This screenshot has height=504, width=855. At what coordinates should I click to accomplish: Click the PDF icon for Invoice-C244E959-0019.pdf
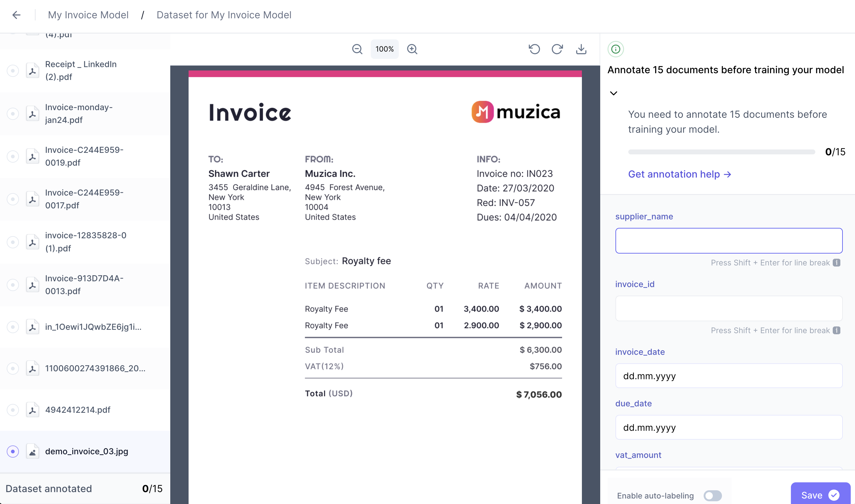coord(33,156)
